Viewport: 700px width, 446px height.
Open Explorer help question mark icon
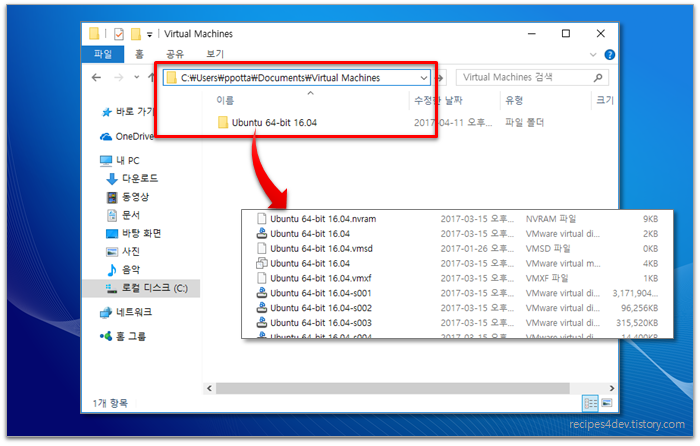click(x=609, y=55)
